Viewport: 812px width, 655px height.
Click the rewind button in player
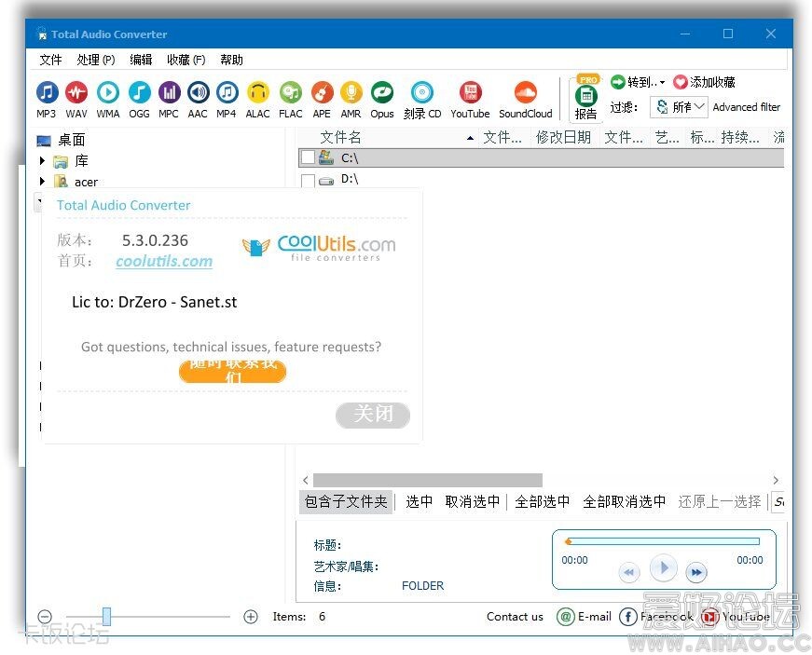tap(628, 572)
